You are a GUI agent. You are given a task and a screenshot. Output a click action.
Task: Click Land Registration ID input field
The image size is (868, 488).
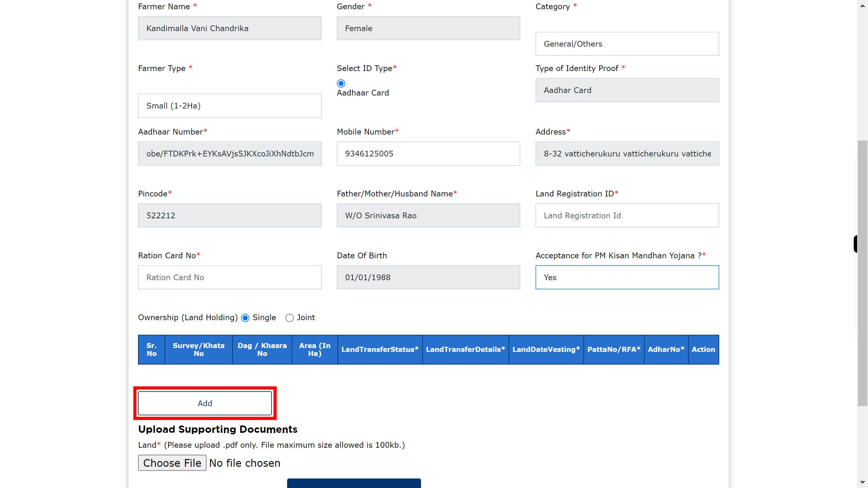pyautogui.click(x=627, y=215)
